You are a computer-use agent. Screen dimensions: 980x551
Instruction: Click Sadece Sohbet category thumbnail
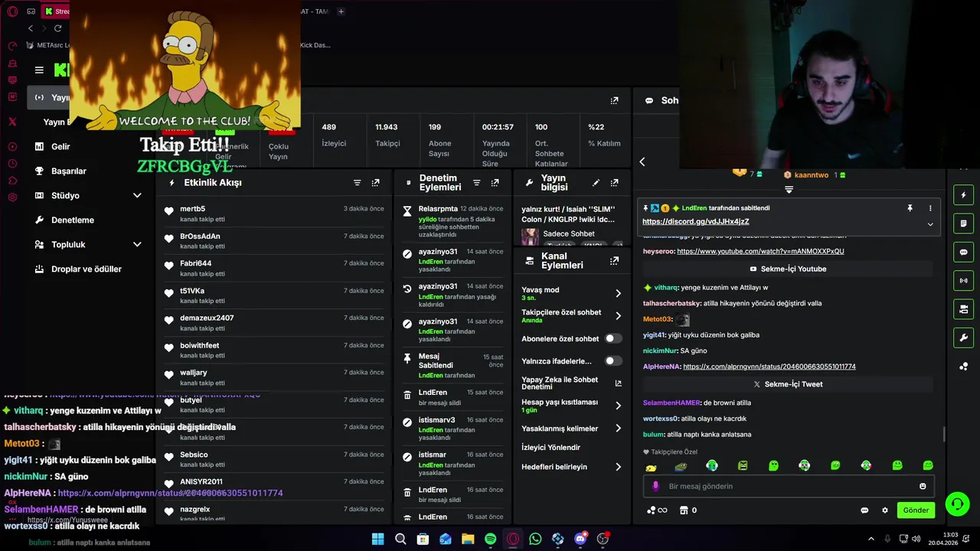click(x=530, y=236)
